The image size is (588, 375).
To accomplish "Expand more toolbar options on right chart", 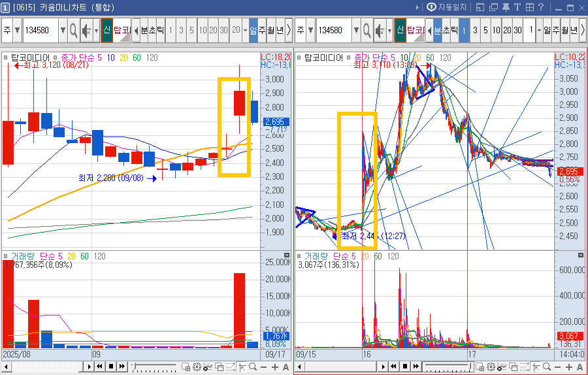I will [583, 30].
